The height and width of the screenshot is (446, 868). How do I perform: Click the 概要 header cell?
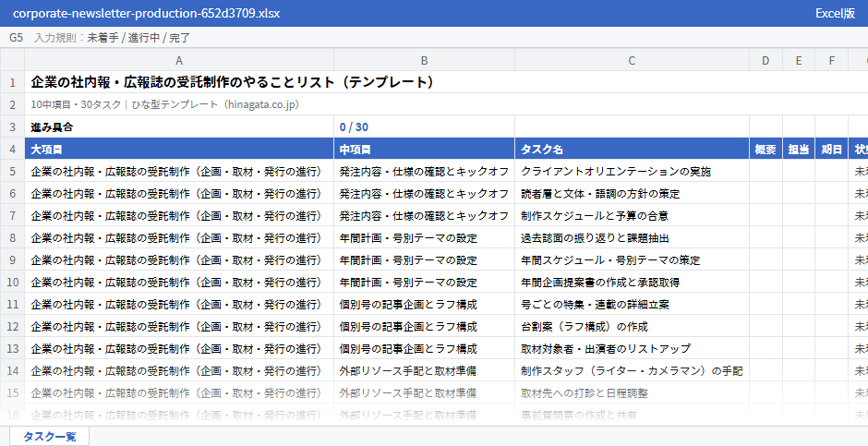pos(766,149)
